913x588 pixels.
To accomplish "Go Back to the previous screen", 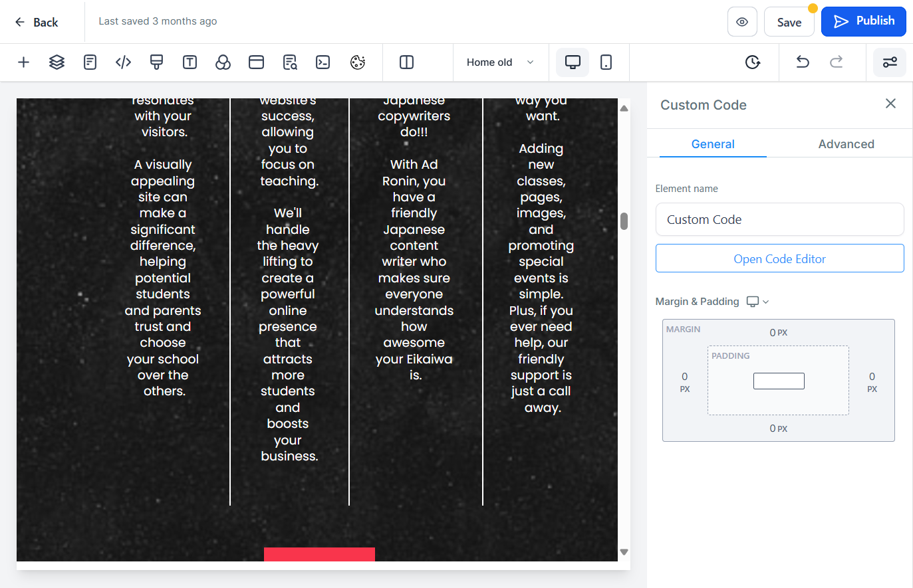I will [37, 22].
